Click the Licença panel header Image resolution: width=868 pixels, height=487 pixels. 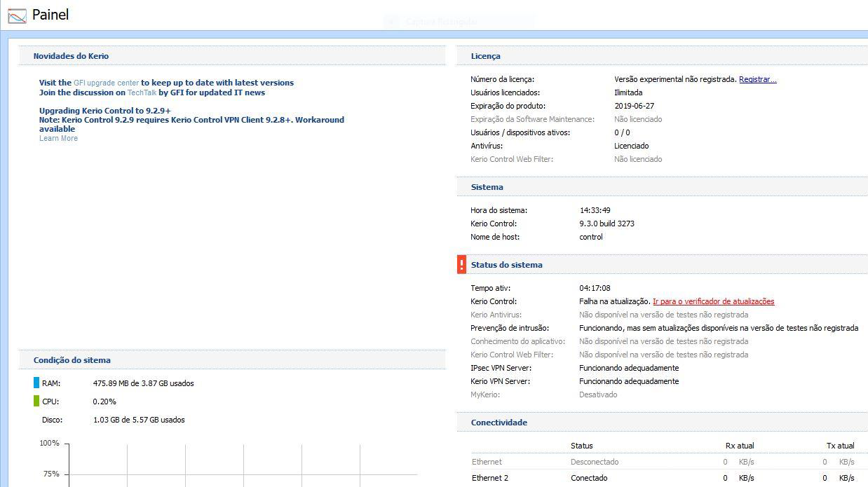[x=662, y=56]
